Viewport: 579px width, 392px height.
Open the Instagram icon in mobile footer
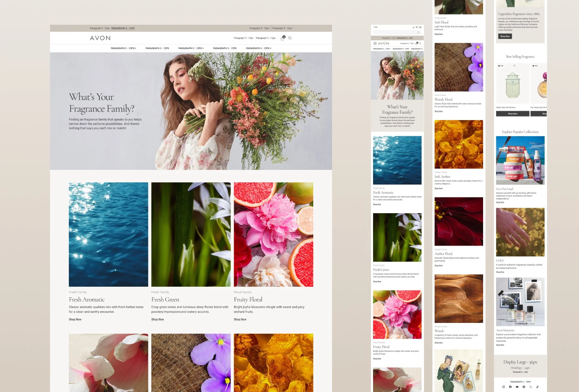click(x=503, y=387)
